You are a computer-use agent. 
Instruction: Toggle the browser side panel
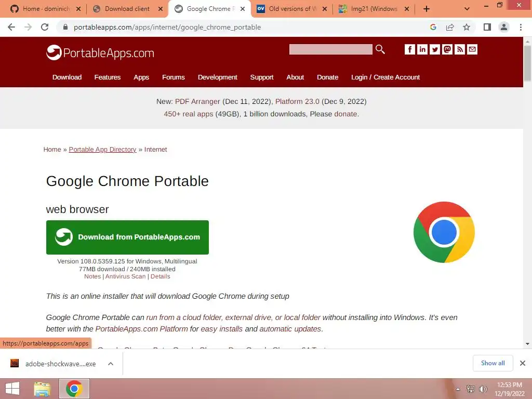pos(487,27)
